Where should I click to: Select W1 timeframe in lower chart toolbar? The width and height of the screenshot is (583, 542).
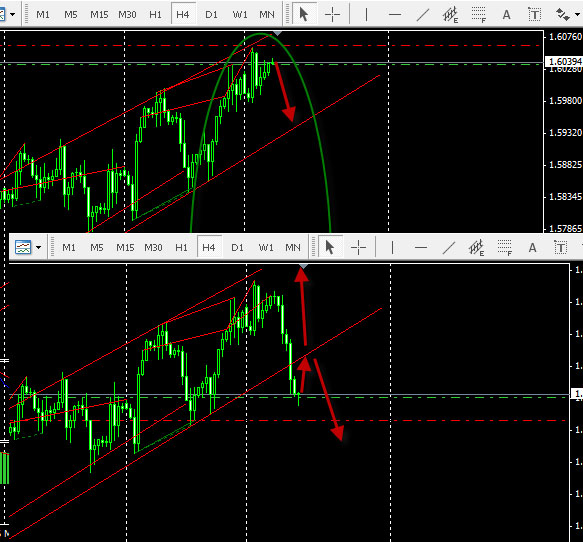point(265,247)
